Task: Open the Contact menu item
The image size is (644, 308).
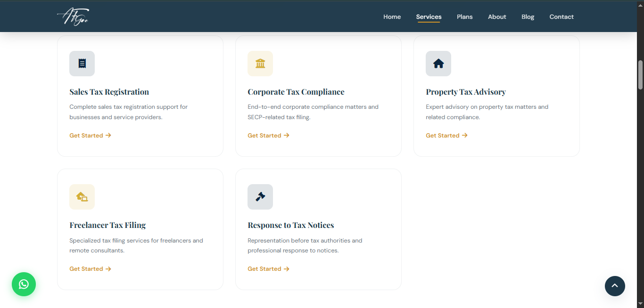Action: coord(561,17)
